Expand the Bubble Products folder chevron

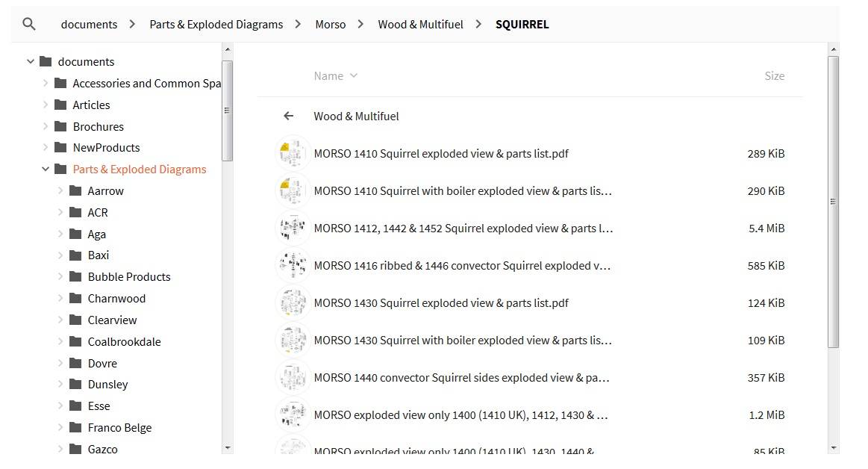(60, 276)
